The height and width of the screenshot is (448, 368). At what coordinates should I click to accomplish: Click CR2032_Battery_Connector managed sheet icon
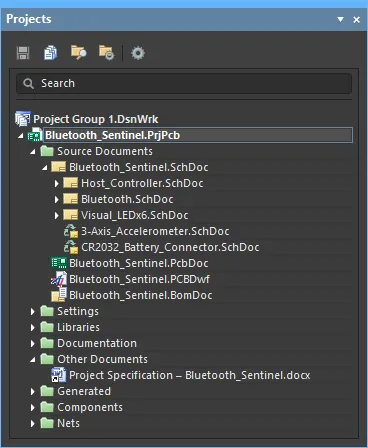point(71,247)
